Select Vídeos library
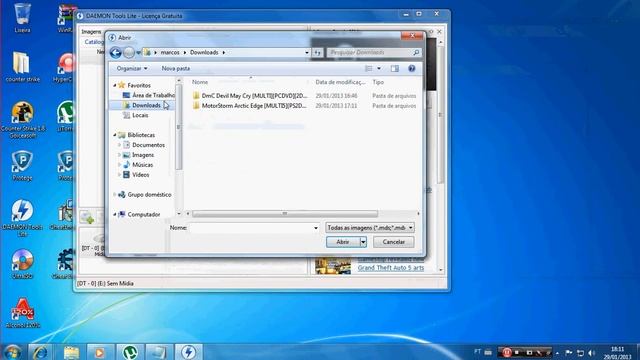 136,175
